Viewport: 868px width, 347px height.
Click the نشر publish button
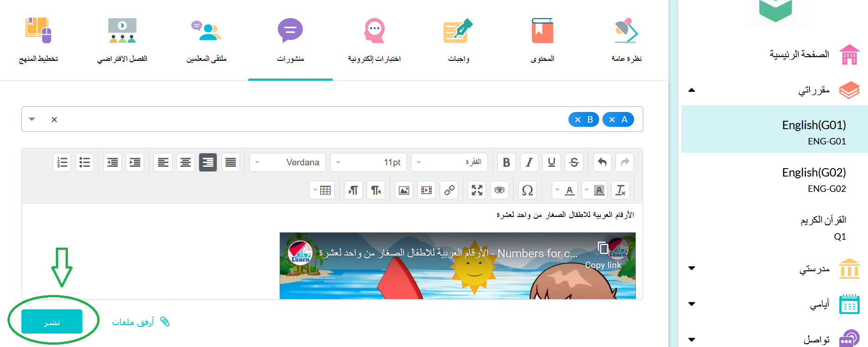[x=52, y=321]
